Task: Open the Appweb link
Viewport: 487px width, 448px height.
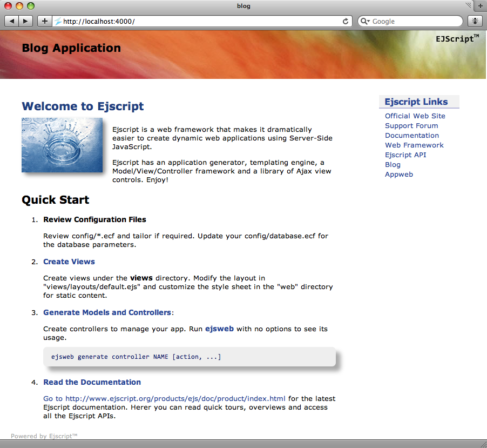Action: [399, 175]
